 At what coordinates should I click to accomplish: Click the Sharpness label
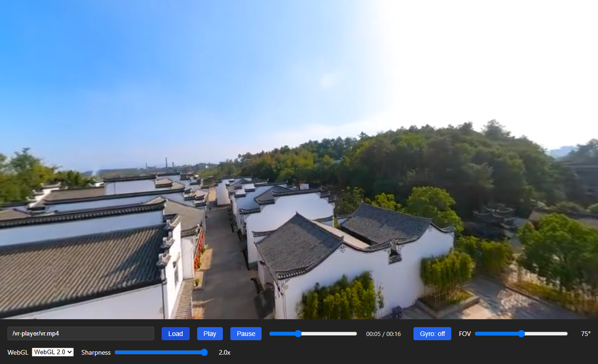pos(96,352)
